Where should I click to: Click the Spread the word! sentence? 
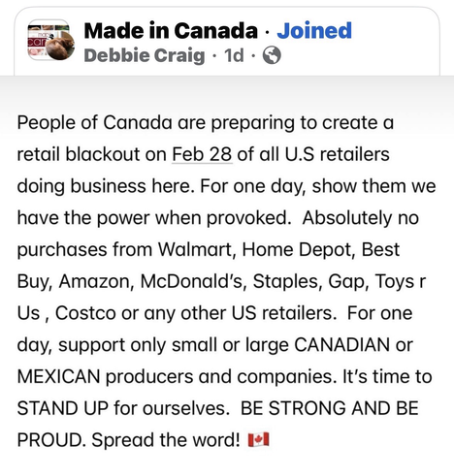[166, 439]
